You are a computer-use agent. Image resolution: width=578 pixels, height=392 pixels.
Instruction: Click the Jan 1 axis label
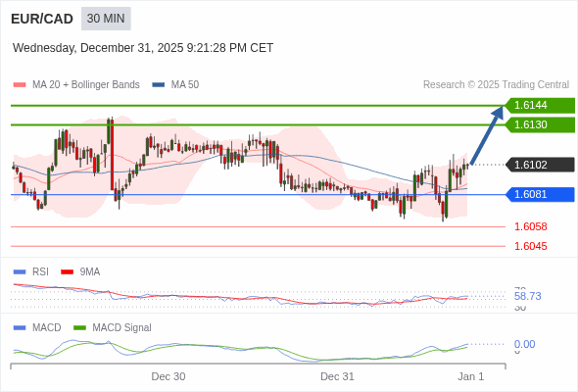coord(471,376)
